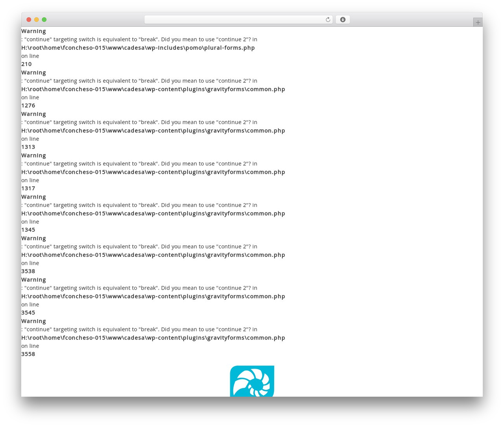The height and width of the screenshot is (427, 504).
Task: Click the reload page icon
Action: click(328, 20)
